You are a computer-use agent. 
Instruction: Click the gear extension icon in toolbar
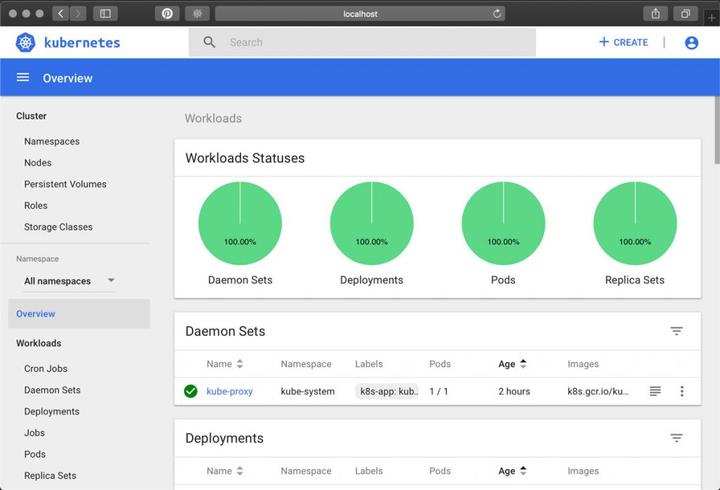point(197,13)
